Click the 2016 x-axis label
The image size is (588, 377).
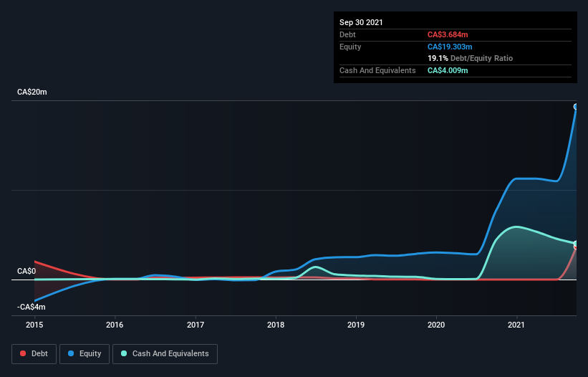[x=115, y=325]
